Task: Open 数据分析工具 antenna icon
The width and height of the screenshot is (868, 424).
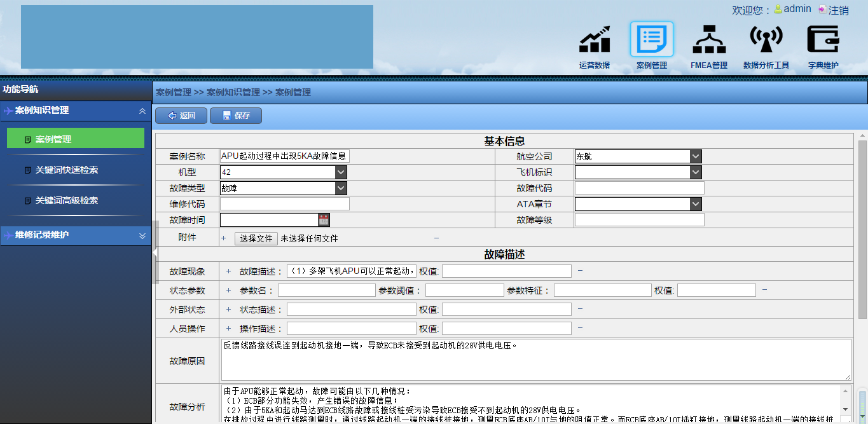Action: [x=766, y=41]
